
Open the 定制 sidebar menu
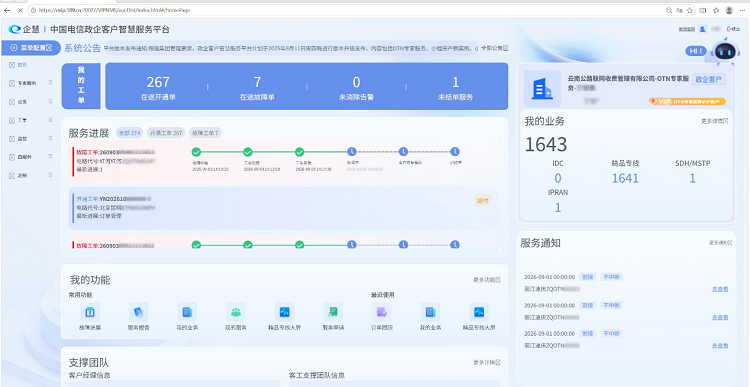pos(22,176)
